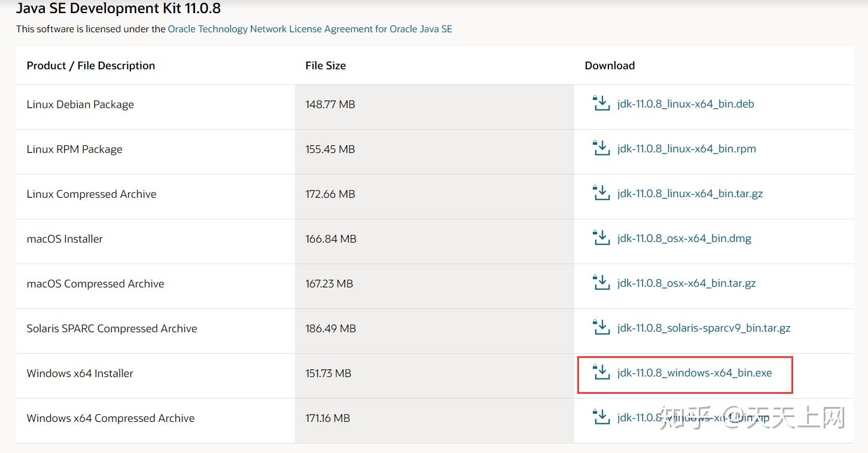Download jdk-11.0.8_osx-x64_bin.tar.gz link
The height and width of the screenshot is (453, 868).
pos(686,283)
